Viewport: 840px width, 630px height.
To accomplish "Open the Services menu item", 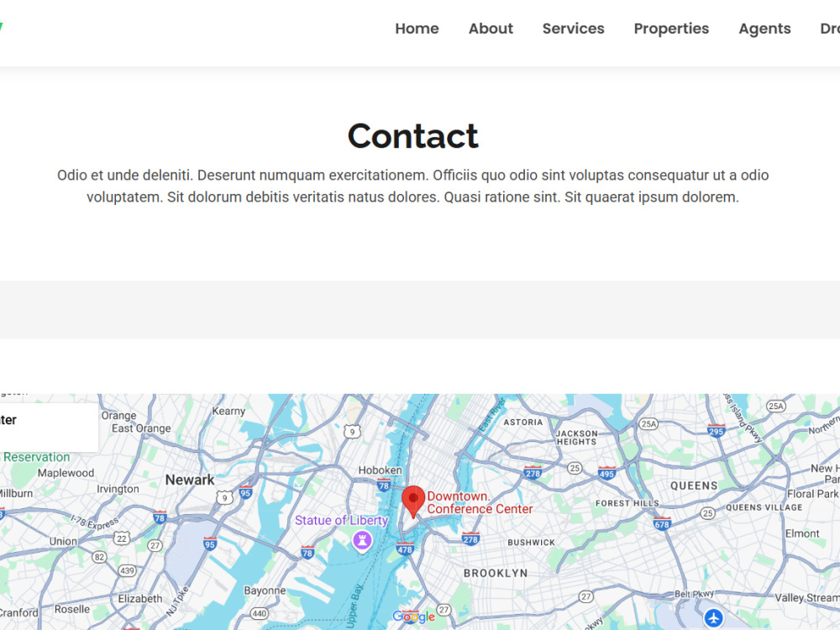I will 573,29.
